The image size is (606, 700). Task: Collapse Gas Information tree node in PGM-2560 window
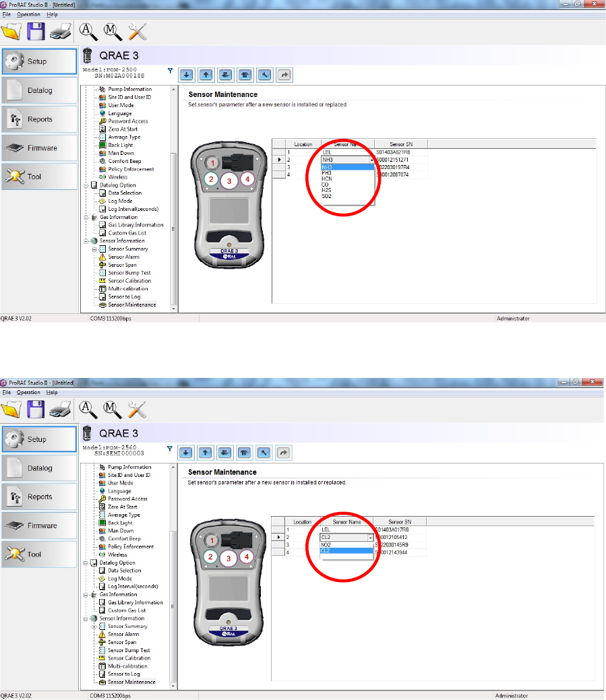coord(86,595)
